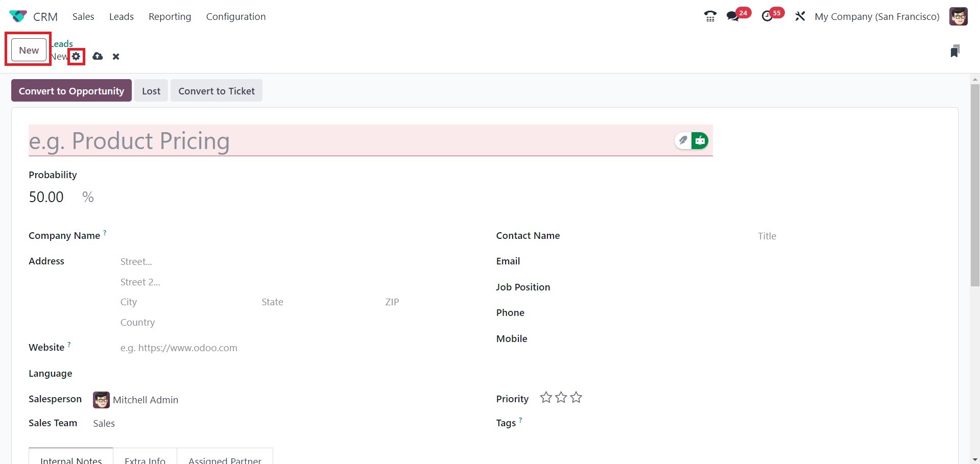Click Mitchell Admin user avatar in navbar

(958, 16)
